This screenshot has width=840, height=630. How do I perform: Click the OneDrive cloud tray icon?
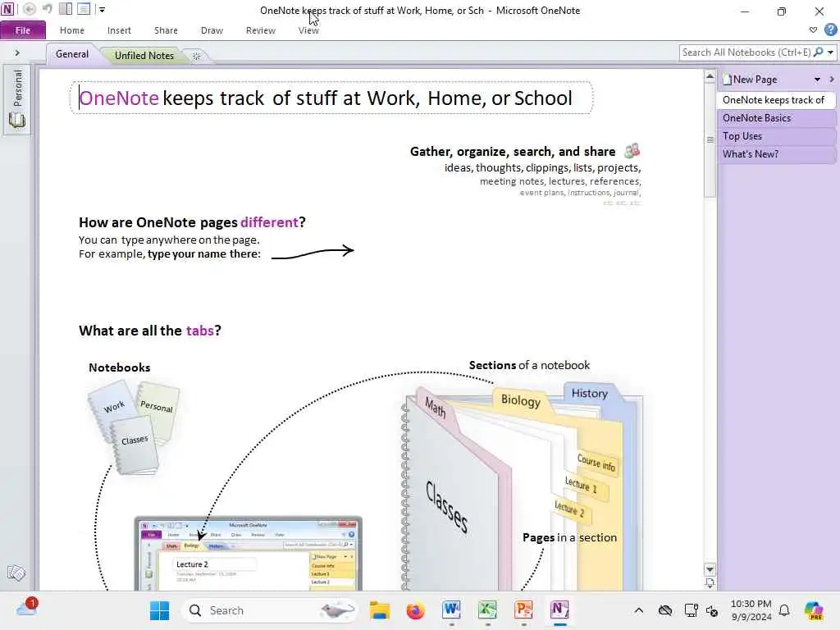click(x=664, y=610)
